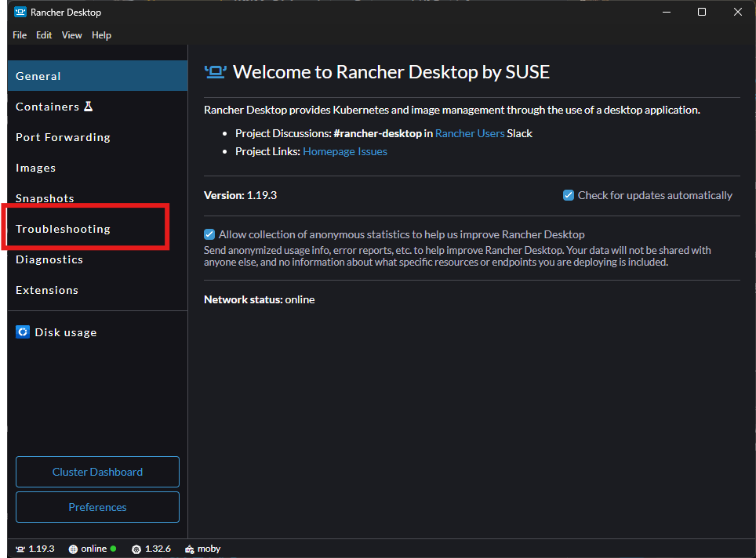Click the experimental flask icon beside Containers
The width and height of the screenshot is (756, 558).
[89, 107]
